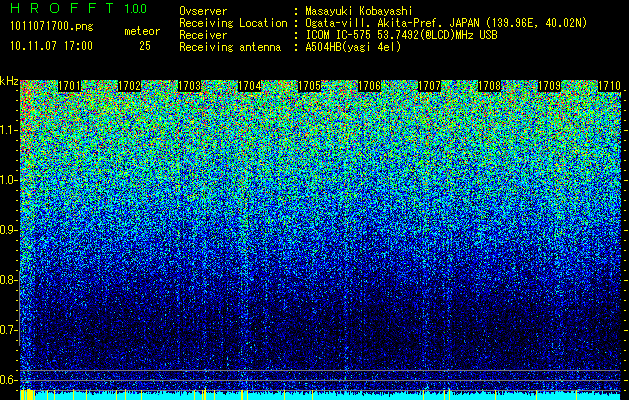Click the 1701 time marker label
The height and width of the screenshot is (400, 629).
coord(69,86)
